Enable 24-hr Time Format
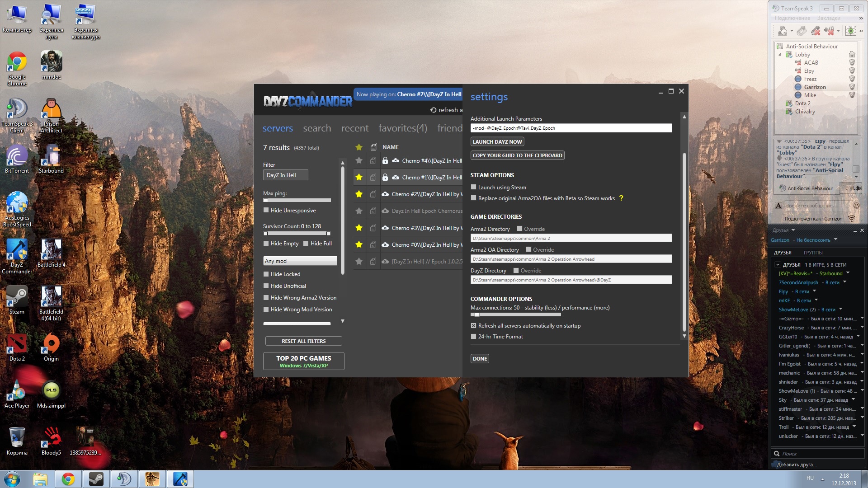Viewport: 868px width, 488px height. coord(473,336)
